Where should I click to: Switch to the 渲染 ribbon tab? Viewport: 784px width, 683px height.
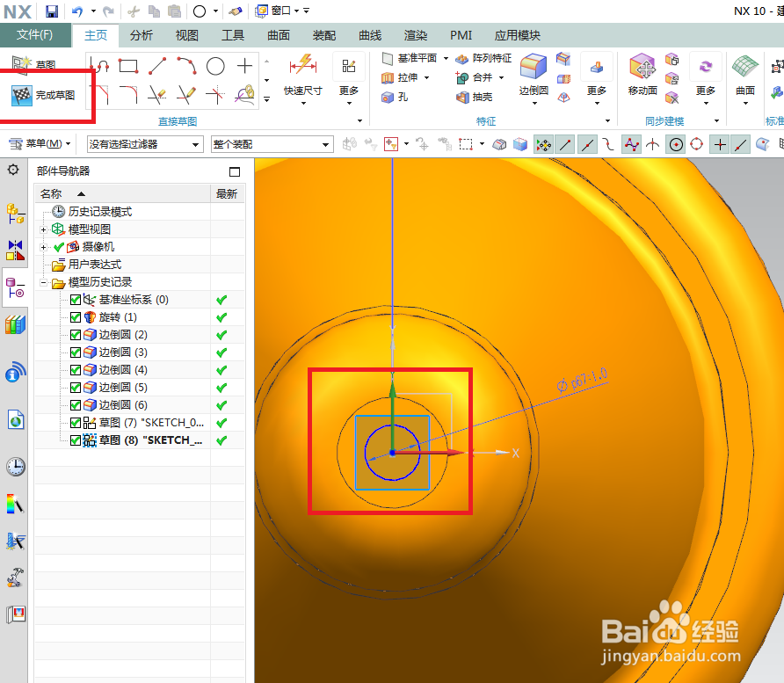[x=415, y=35]
